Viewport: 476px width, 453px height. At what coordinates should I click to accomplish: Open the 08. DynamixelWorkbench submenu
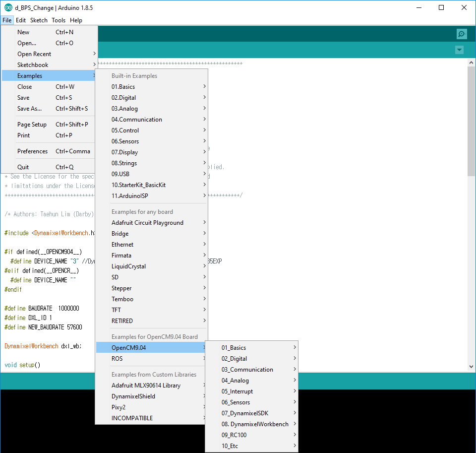(x=252, y=424)
